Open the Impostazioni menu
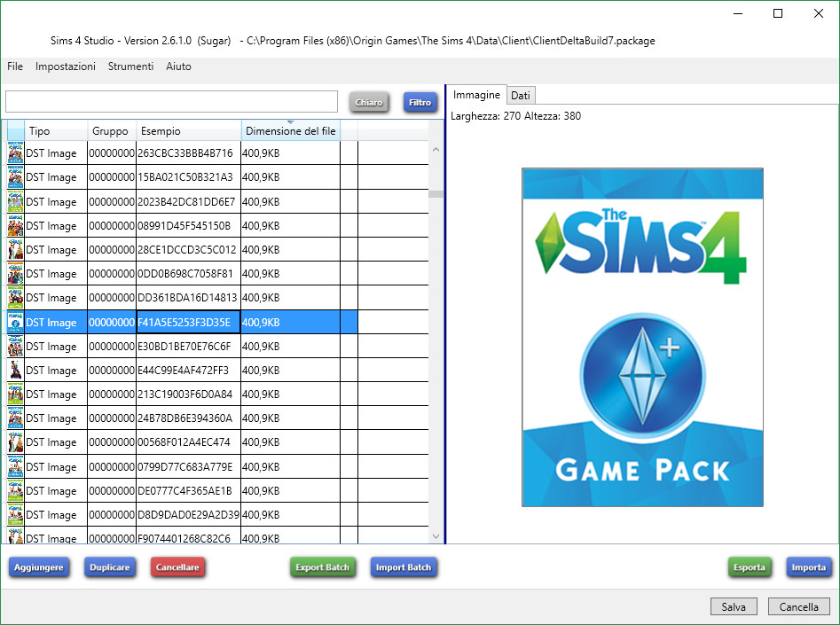 tap(66, 66)
